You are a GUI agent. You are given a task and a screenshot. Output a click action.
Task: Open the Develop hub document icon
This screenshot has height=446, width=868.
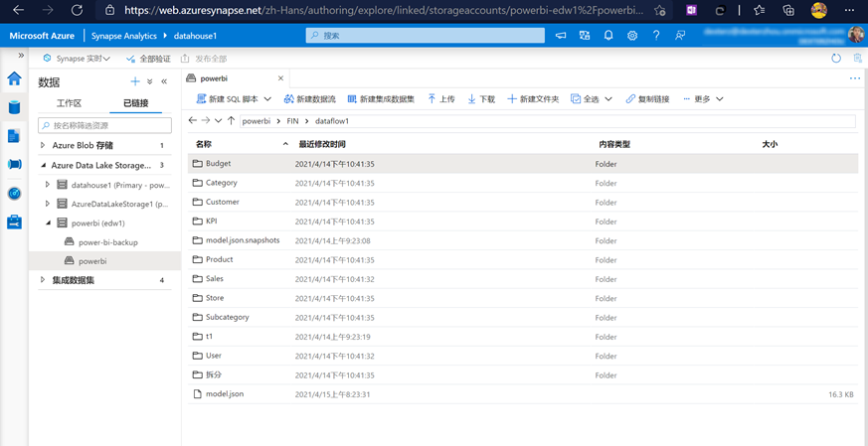point(14,135)
